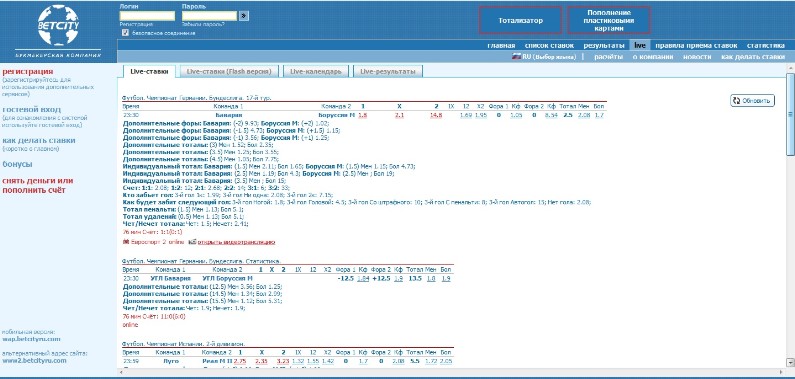This screenshot has height=379, width=795.
Task: Click the Betcity globe logo
Action: [x=58, y=25]
